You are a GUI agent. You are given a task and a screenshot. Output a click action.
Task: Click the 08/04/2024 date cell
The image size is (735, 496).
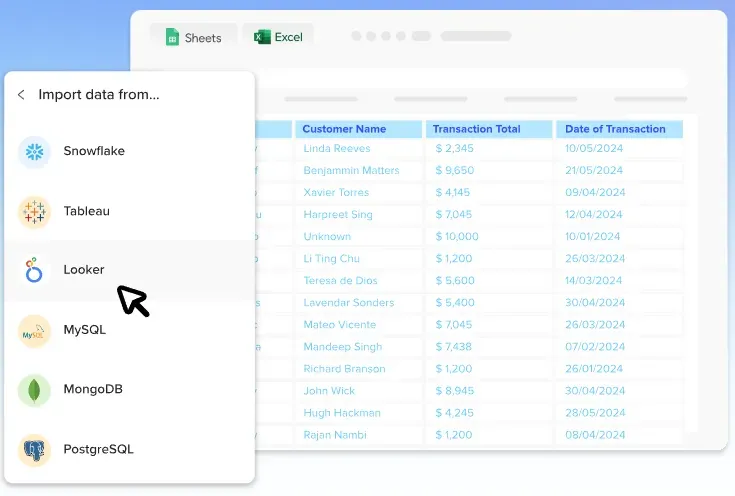[619, 435]
